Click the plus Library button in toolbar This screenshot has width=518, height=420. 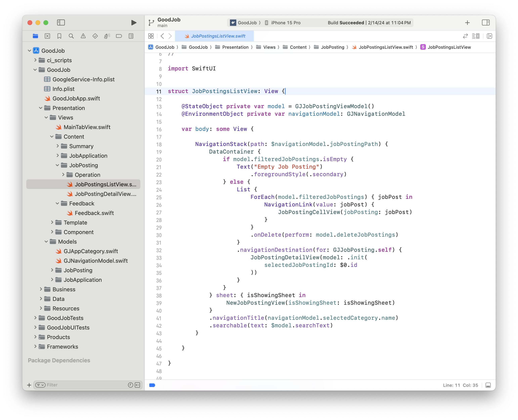467,23
